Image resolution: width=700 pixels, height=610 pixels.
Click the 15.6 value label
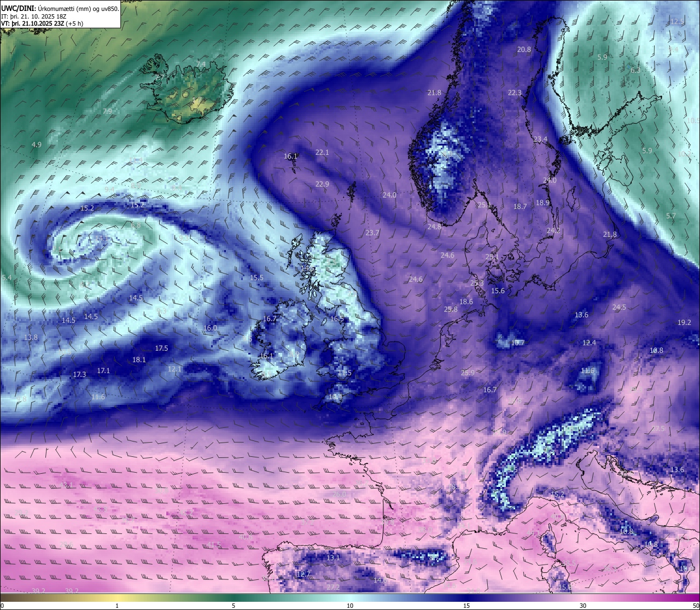498,291
